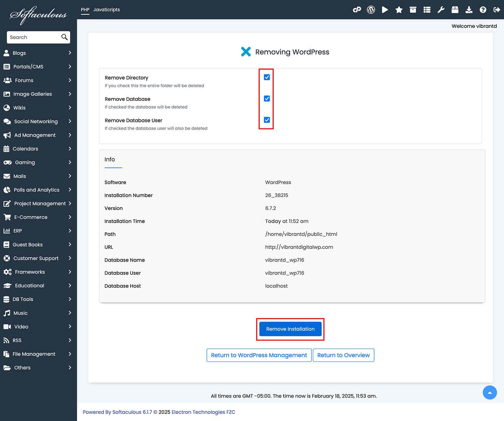
Task: Click the Mails envelope icon
Action: click(7, 176)
